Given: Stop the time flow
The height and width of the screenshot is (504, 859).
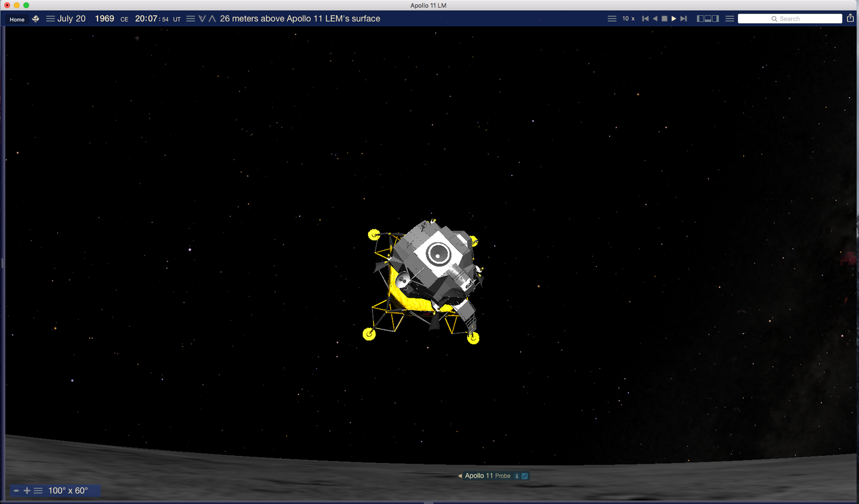Looking at the screenshot, I should click(665, 19).
